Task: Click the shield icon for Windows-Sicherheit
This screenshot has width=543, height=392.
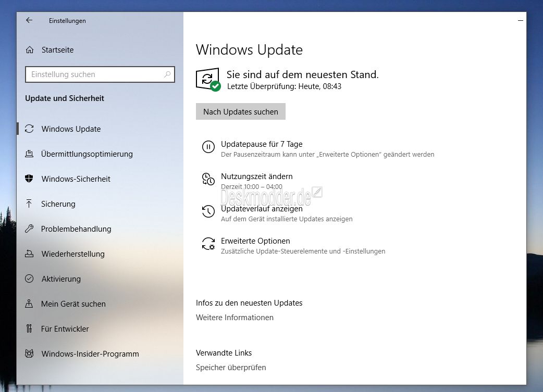Action: 29,179
